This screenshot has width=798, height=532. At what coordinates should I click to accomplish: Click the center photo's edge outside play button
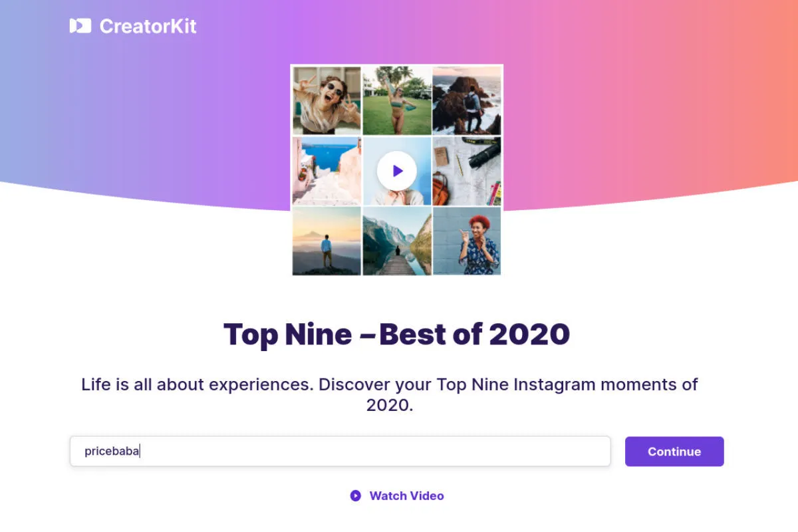372,197
